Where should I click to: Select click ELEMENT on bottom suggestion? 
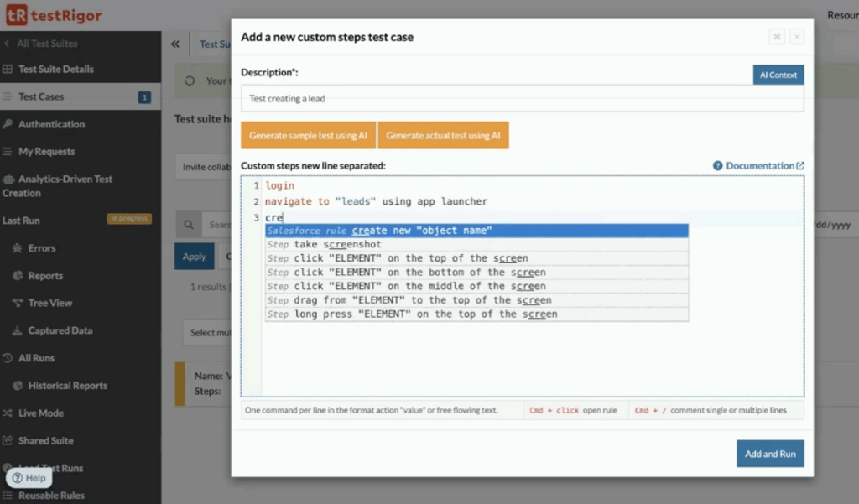(x=476, y=273)
